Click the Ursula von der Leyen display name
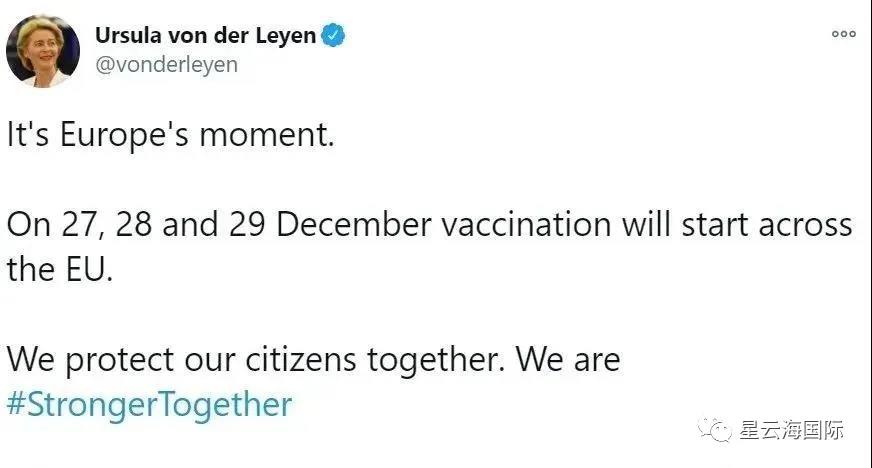 click(x=205, y=36)
